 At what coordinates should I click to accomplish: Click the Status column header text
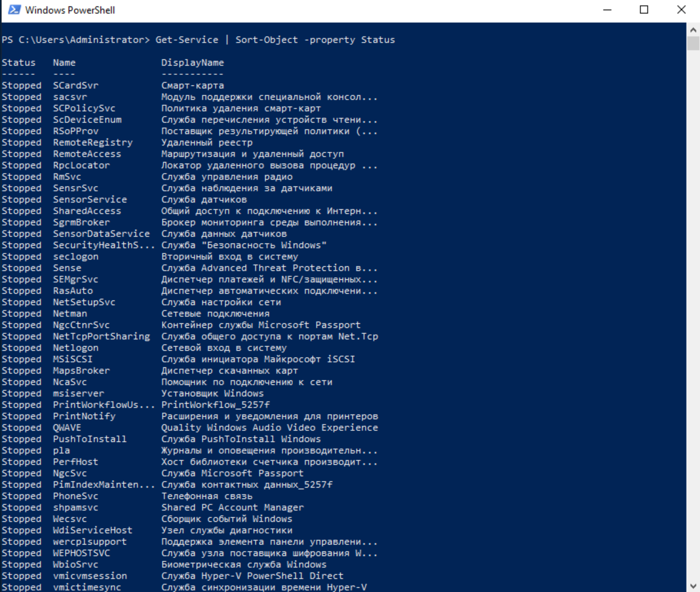click(x=18, y=62)
